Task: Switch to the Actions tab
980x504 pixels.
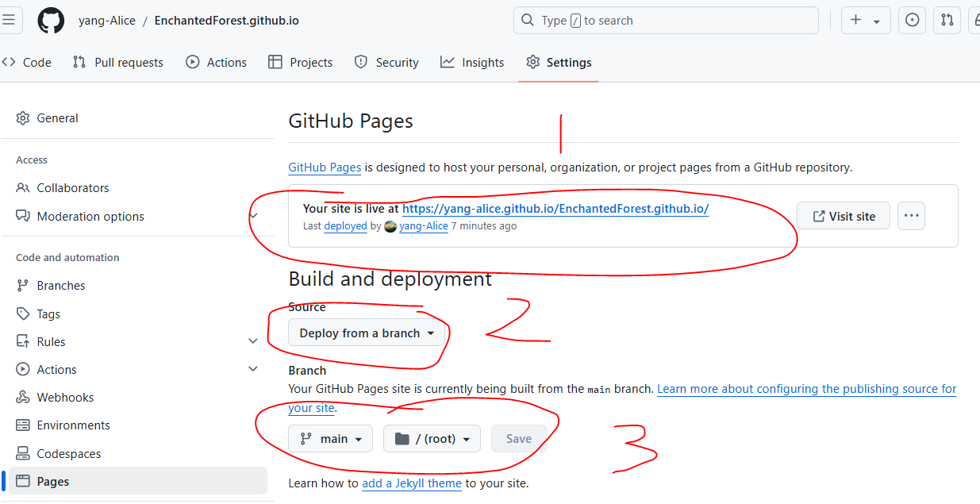Action: [216, 63]
